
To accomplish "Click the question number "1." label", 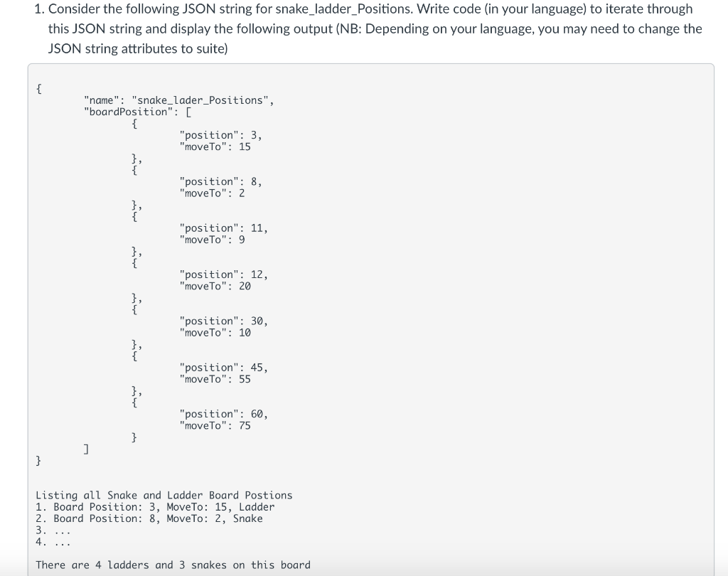I will point(38,9).
